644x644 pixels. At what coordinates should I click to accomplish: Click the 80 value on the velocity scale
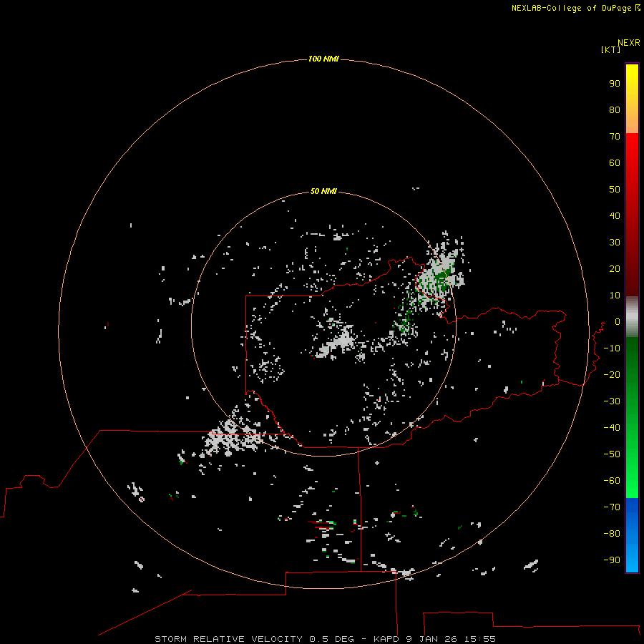pyautogui.click(x=615, y=109)
